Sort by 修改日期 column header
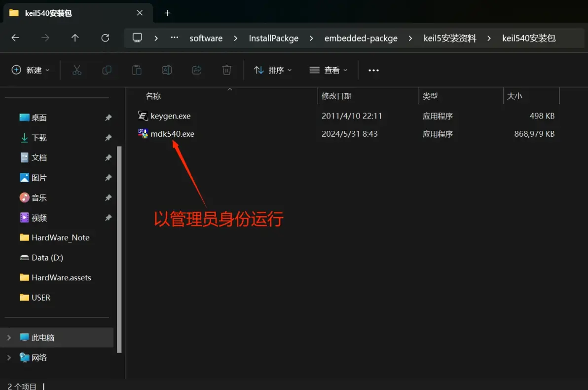The height and width of the screenshot is (390, 588). coord(337,96)
